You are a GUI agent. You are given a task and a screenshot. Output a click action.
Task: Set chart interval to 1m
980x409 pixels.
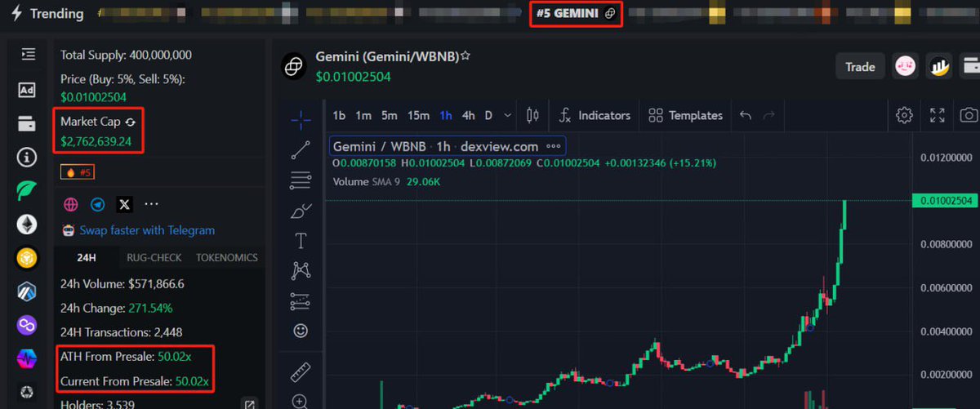coord(363,115)
